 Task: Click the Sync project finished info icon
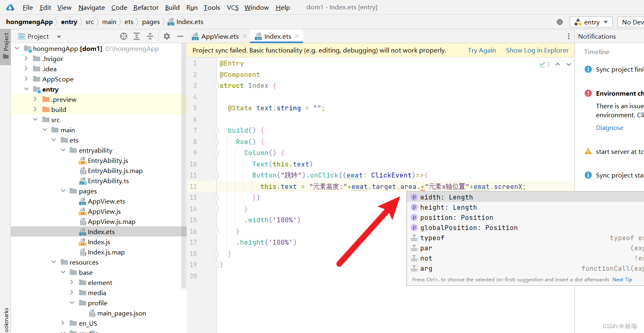click(588, 69)
